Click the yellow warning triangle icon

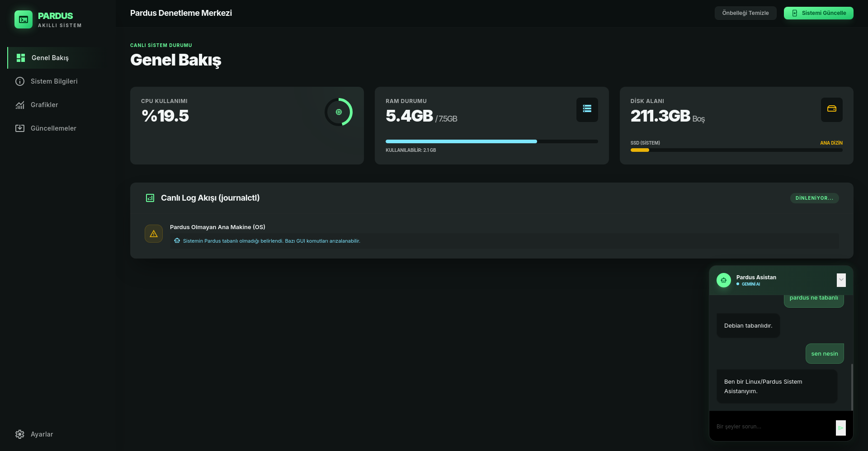pos(154,234)
